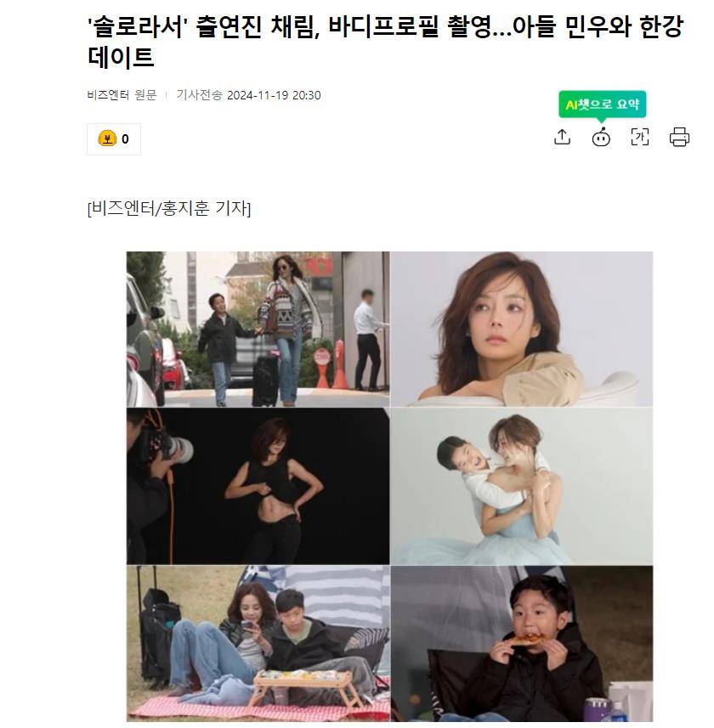Click the print article icon
714x728 pixels.
[x=679, y=137]
